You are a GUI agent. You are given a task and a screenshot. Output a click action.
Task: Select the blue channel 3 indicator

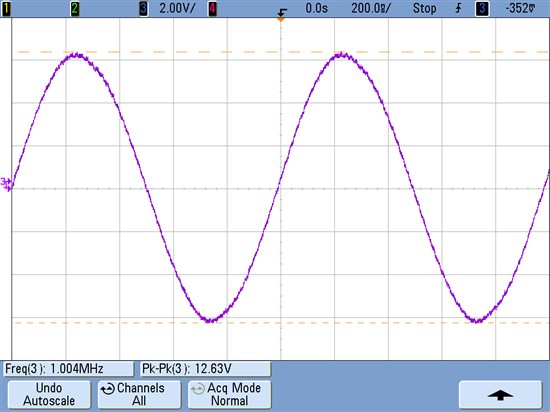(x=143, y=8)
